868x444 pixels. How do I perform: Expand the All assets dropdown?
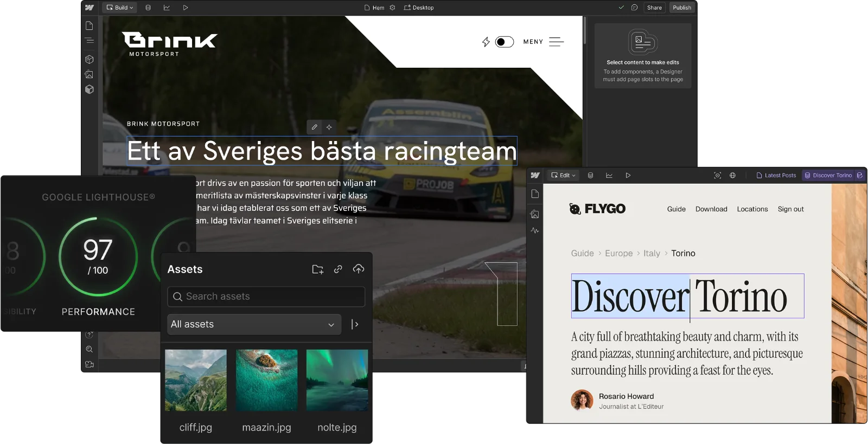(x=254, y=324)
